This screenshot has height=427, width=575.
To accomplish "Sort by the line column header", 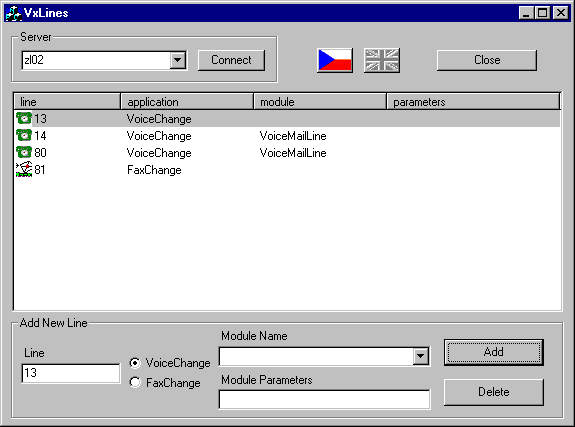I will (67, 102).
